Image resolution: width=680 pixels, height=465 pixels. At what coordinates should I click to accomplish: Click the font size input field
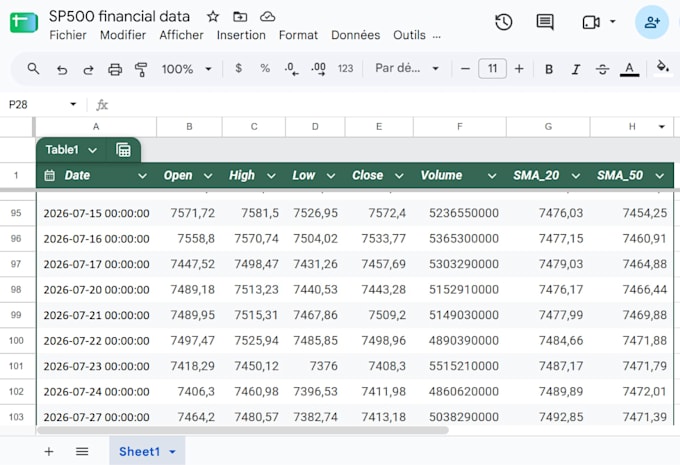(x=492, y=69)
